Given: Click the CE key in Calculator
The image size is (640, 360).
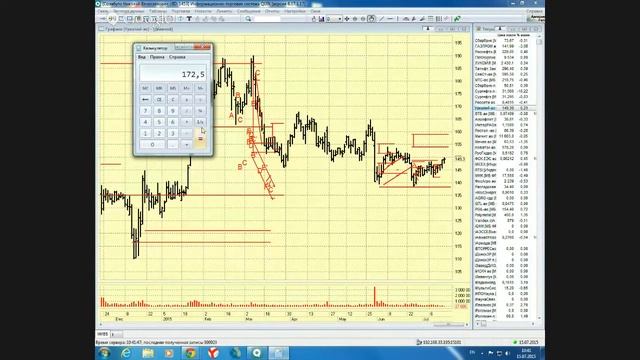Looking at the screenshot, I should [159, 100].
